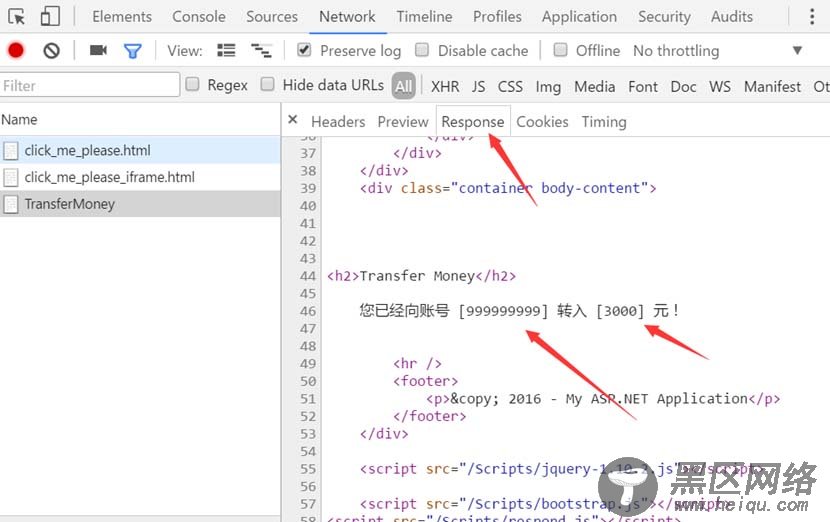This screenshot has height=522, width=830.
Task: Open the Preview tab
Action: click(x=403, y=122)
